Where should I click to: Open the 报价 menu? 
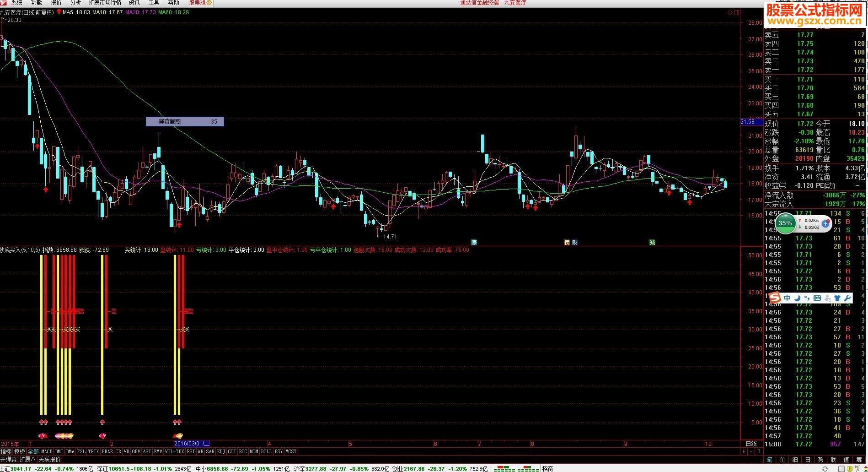(56, 3)
